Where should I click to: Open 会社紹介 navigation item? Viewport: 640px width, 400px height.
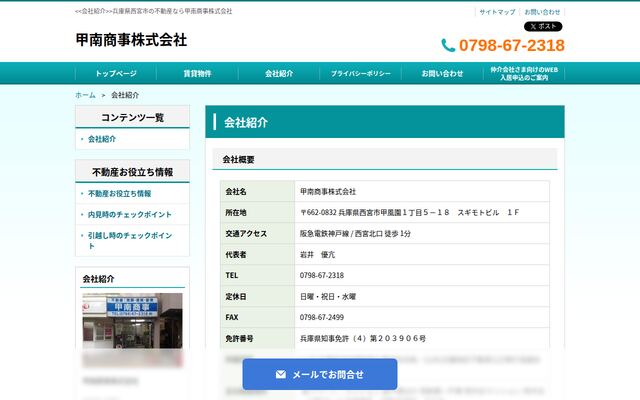[x=279, y=73]
